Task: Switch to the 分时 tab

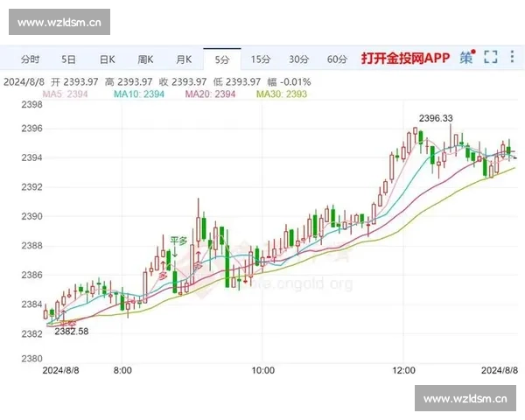Action: (30, 59)
